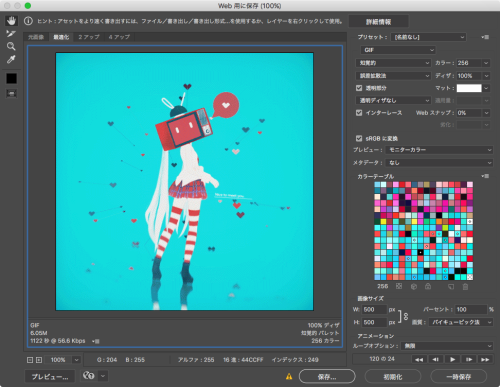This screenshot has width=500, height=387.
Task: Click the H height input field
Action: click(x=374, y=322)
